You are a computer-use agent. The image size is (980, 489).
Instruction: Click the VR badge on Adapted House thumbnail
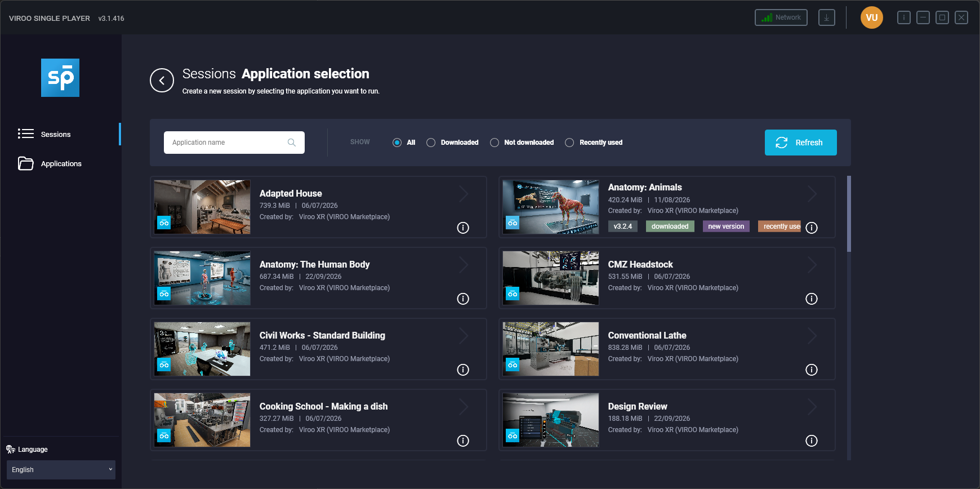click(x=164, y=223)
